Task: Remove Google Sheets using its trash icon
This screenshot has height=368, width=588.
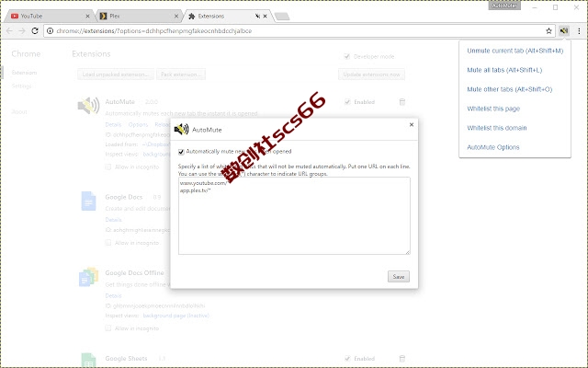Action: [402, 359]
